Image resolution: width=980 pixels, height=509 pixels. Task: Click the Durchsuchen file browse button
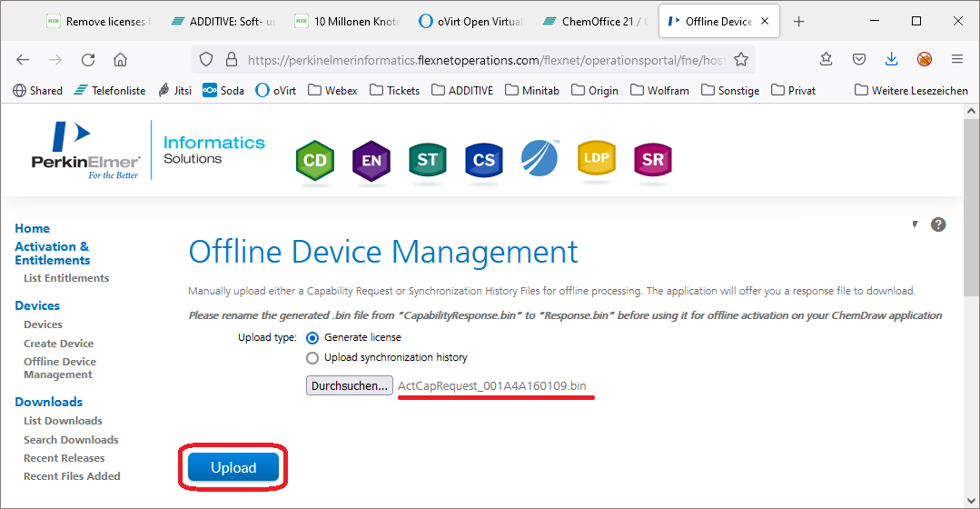pyautogui.click(x=350, y=385)
